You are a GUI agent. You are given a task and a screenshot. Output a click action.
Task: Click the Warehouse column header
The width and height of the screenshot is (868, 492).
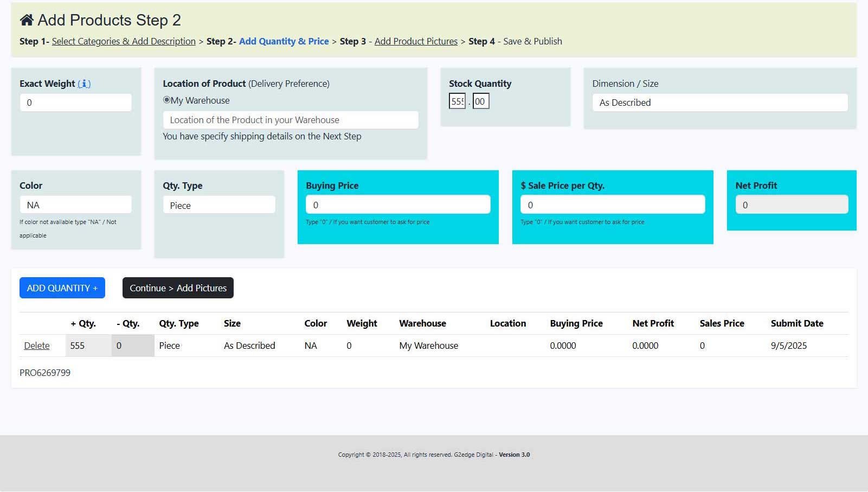click(422, 323)
